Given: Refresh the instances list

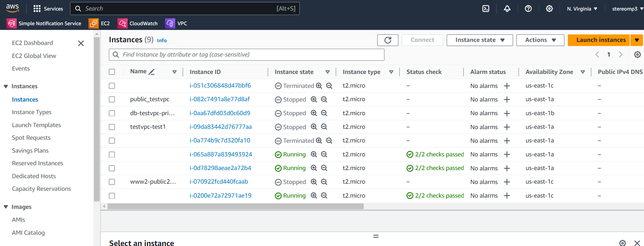Looking at the screenshot, I should (387, 40).
